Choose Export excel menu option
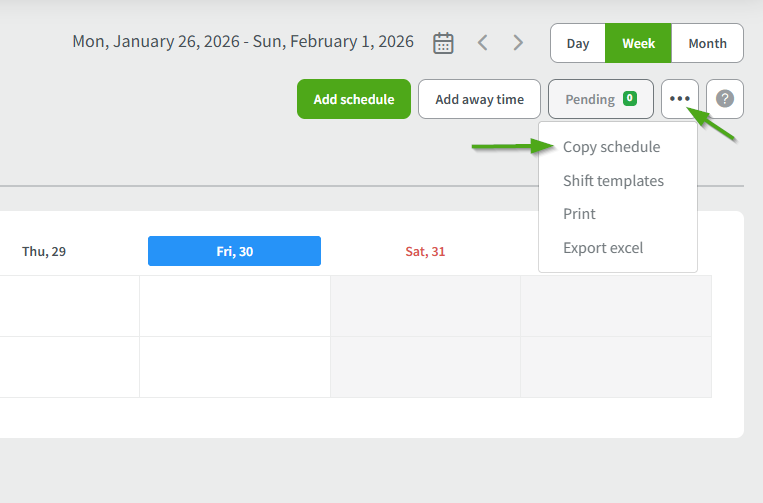763x503 pixels. click(x=603, y=248)
